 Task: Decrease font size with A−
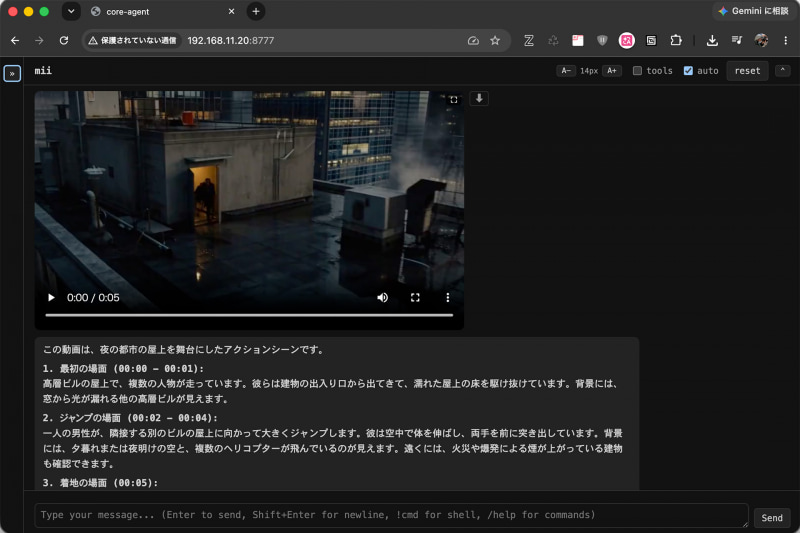(566, 71)
